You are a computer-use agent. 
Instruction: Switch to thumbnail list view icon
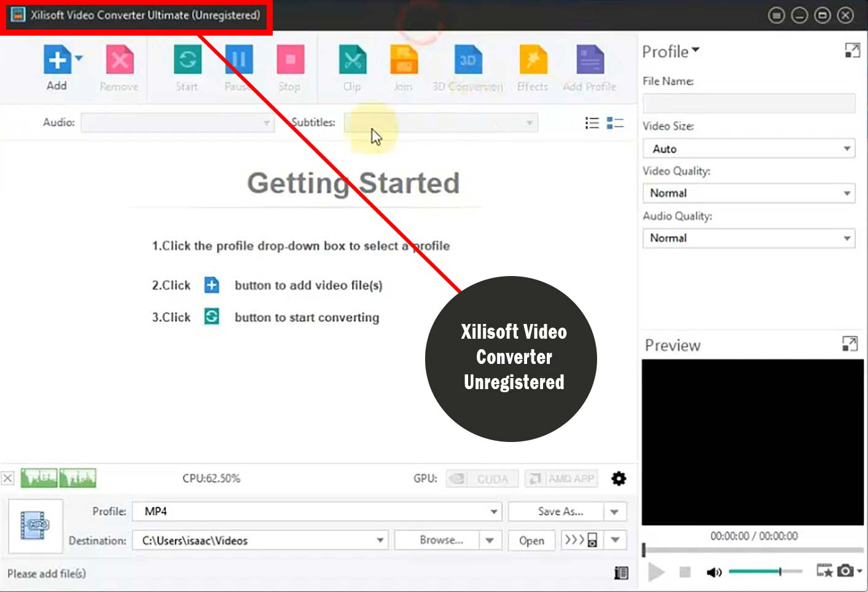[615, 123]
